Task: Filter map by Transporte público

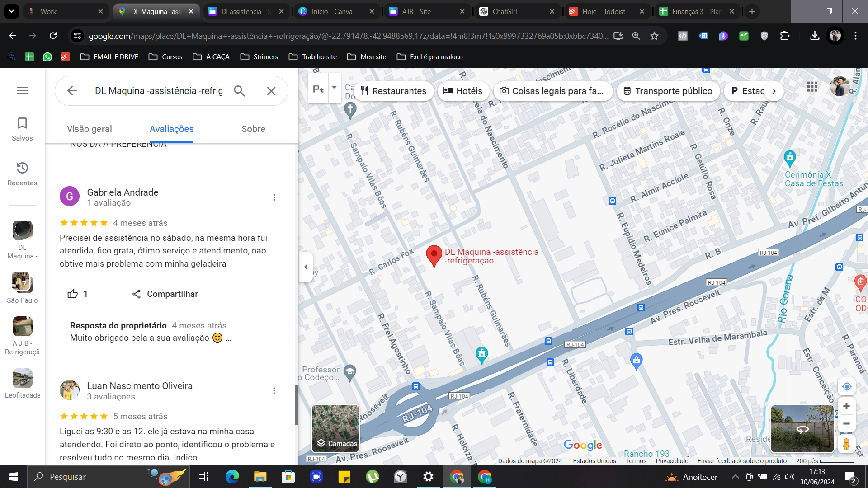Action: [x=669, y=91]
